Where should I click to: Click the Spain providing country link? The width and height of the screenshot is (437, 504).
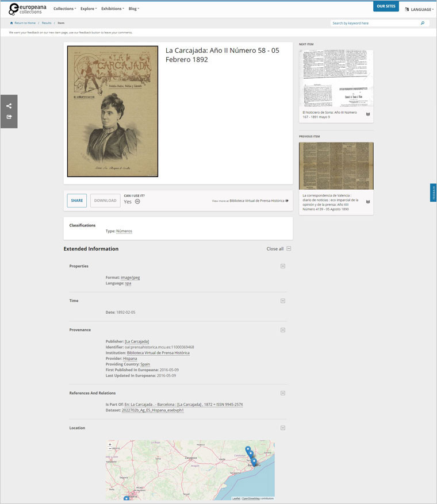click(145, 364)
